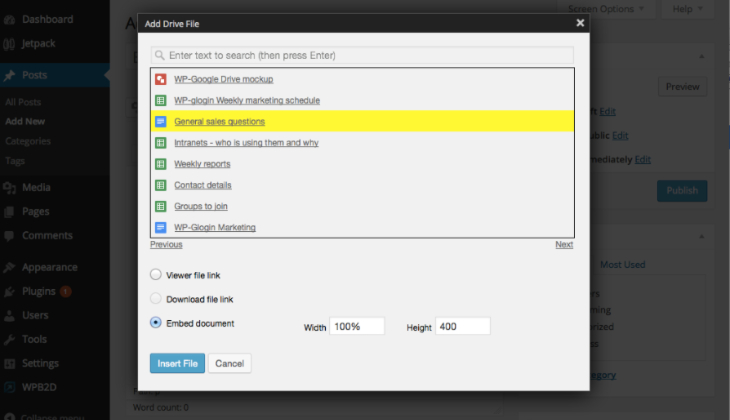Click the Plugins icon in sidebar

[9, 291]
